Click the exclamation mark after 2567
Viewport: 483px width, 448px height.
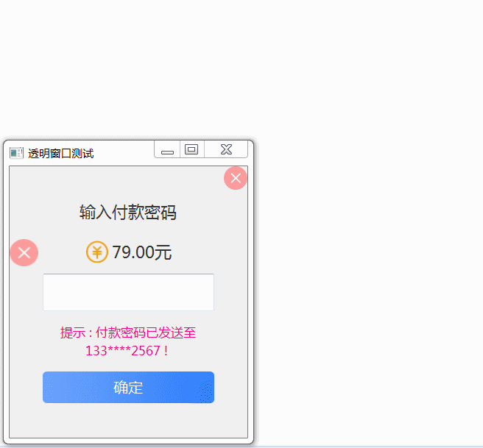pos(166,351)
